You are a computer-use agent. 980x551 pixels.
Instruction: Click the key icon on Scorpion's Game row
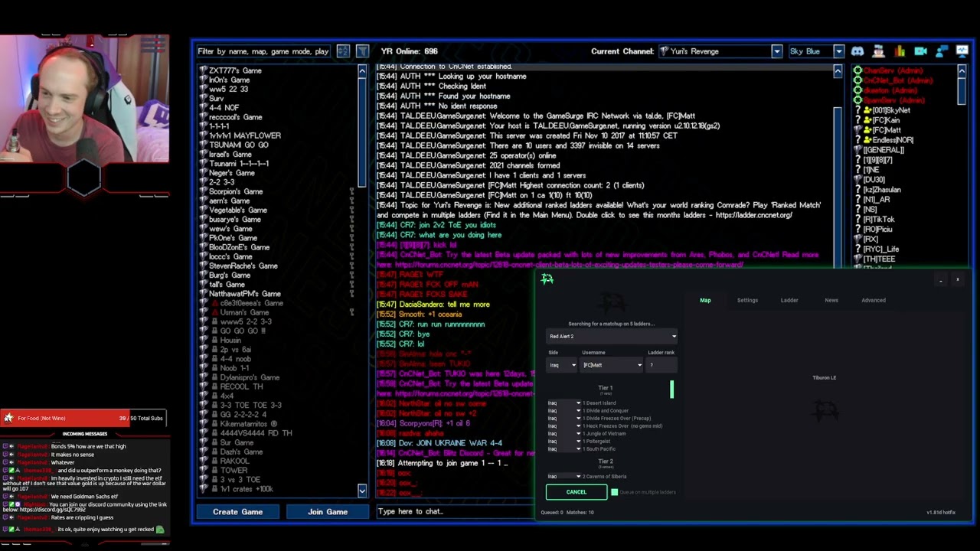point(352,191)
